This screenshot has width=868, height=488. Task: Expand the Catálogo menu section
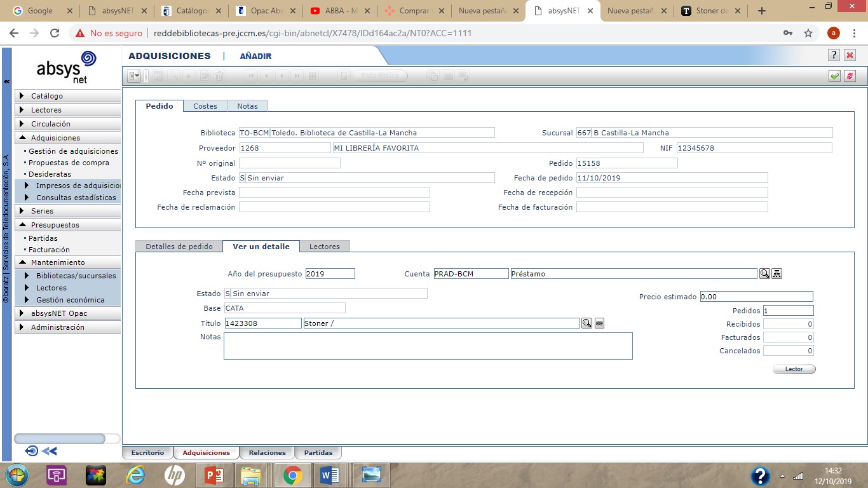click(x=67, y=96)
